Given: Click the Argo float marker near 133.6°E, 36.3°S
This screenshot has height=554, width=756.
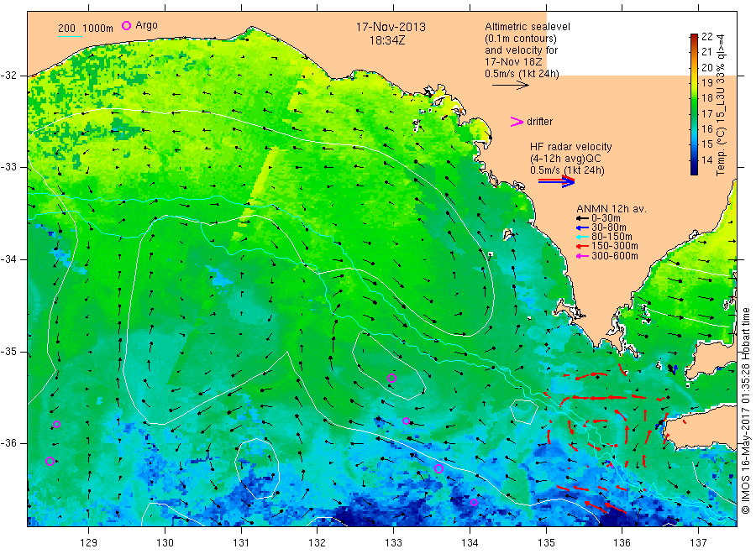Looking at the screenshot, I should coord(438,468).
